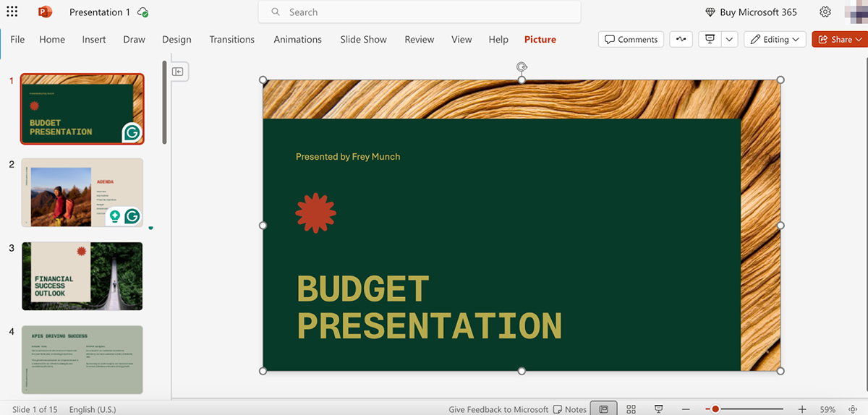
Task: Click the red starburst shape on slide
Action: pyautogui.click(x=316, y=213)
